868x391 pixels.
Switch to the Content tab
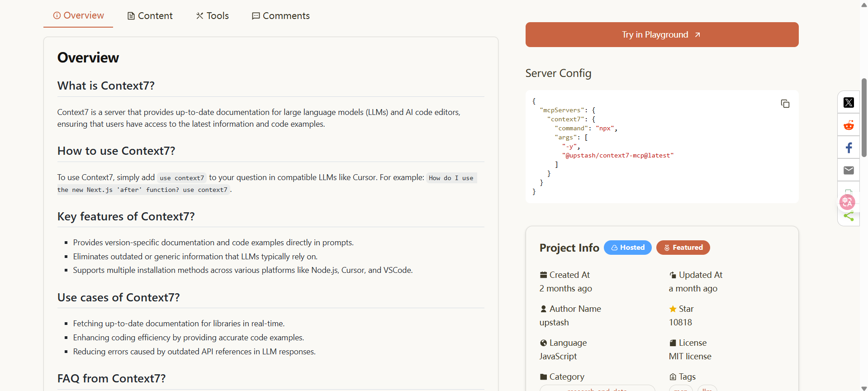pyautogui.click(x=150, y=16)
